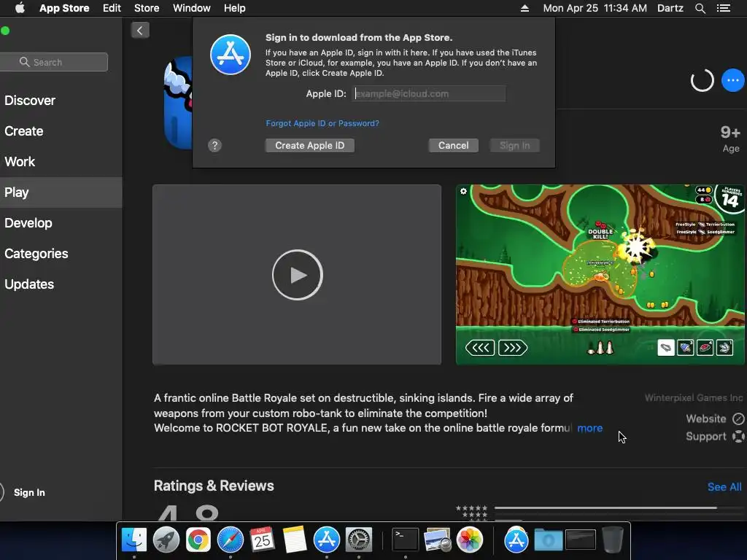The height and width of the screenshot is (560, 747).
Task: Open the Edit menu
Action: [x=112, y=8]
